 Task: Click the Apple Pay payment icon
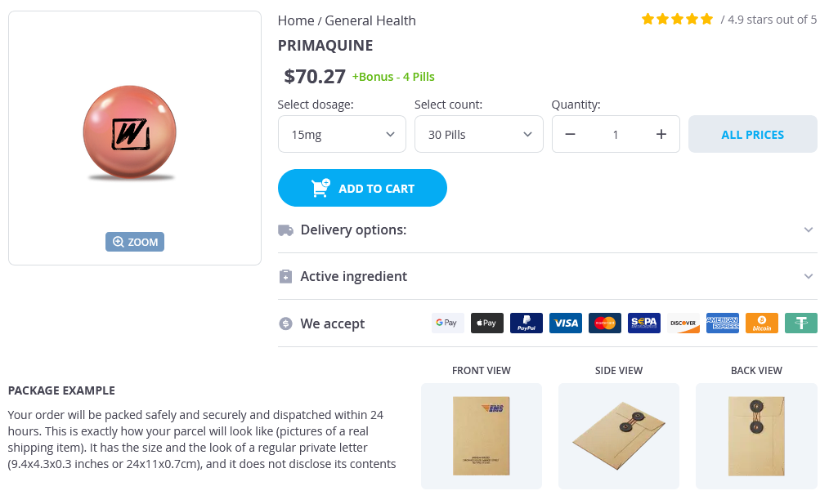pyautogui.click(x=487, y=323)
